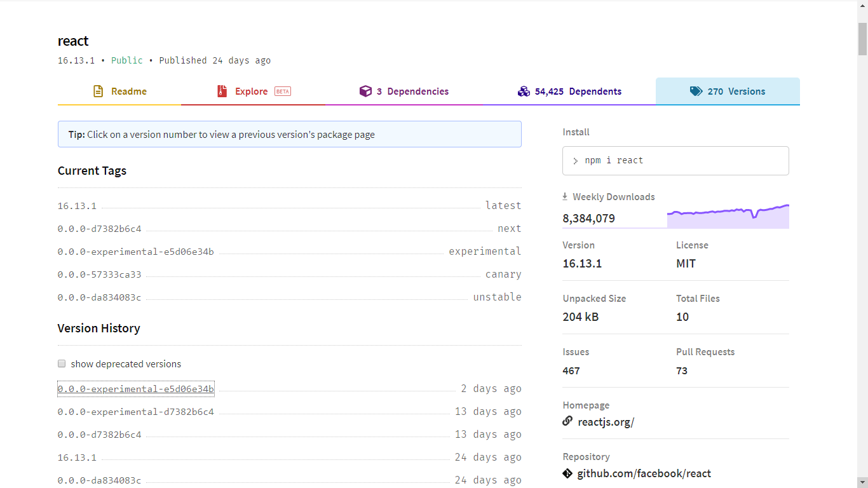Click the 'Public' label under package name
Viewport: 868px width, 488px height.
(x=127, y=60)
